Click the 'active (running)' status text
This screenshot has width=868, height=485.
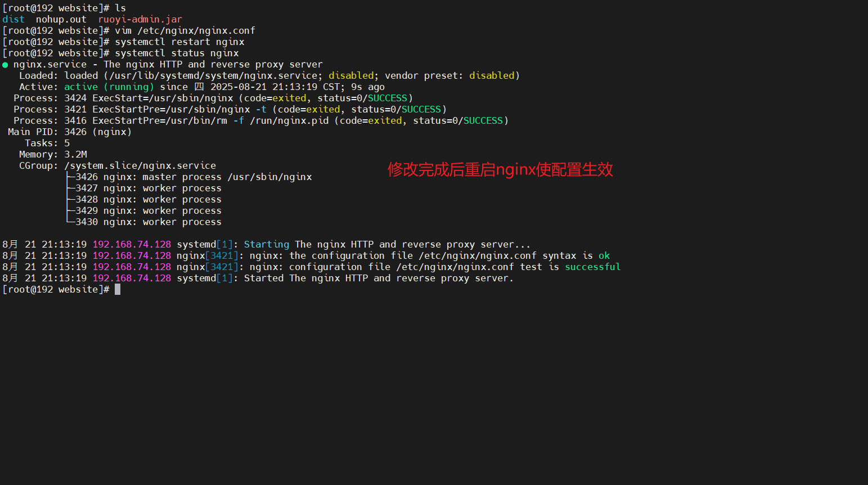coord(109,87)
